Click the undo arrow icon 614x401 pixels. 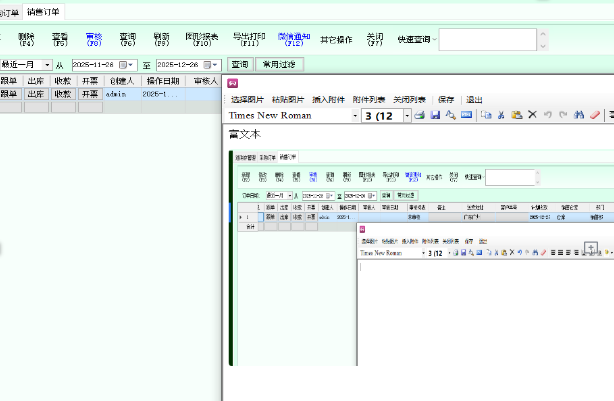[x=547, y=115]
